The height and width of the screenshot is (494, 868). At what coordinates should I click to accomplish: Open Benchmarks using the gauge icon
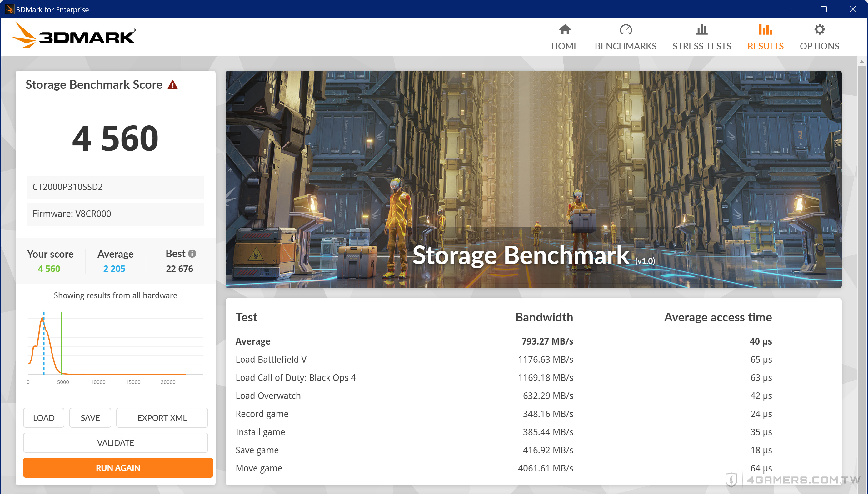(626, 30)
